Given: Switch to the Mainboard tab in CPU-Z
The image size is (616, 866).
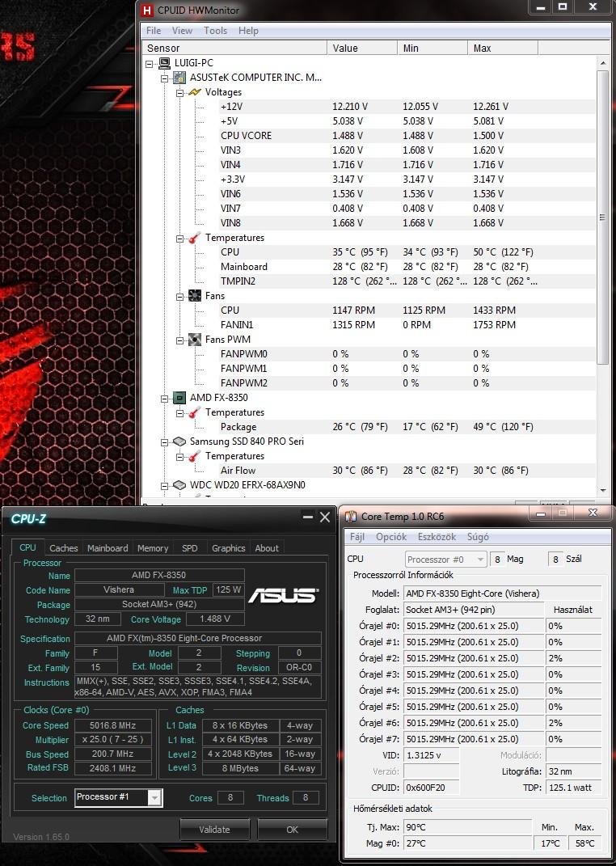Looking at the screenshot, I should (x=108, y=548).
